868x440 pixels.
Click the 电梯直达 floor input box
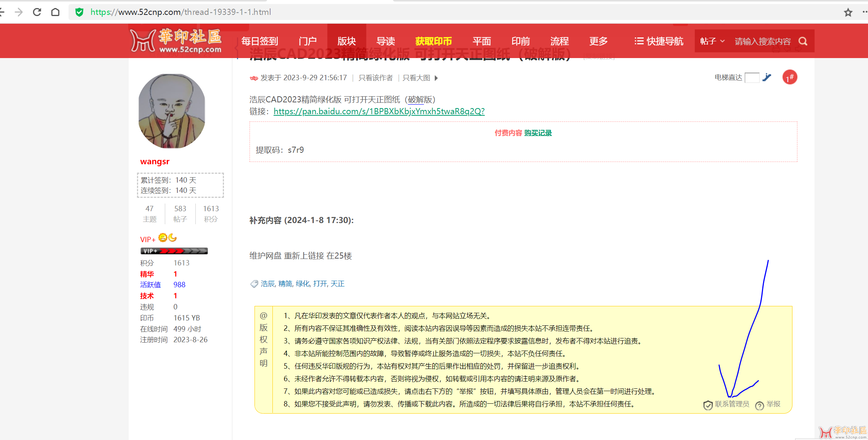point(752,78)
